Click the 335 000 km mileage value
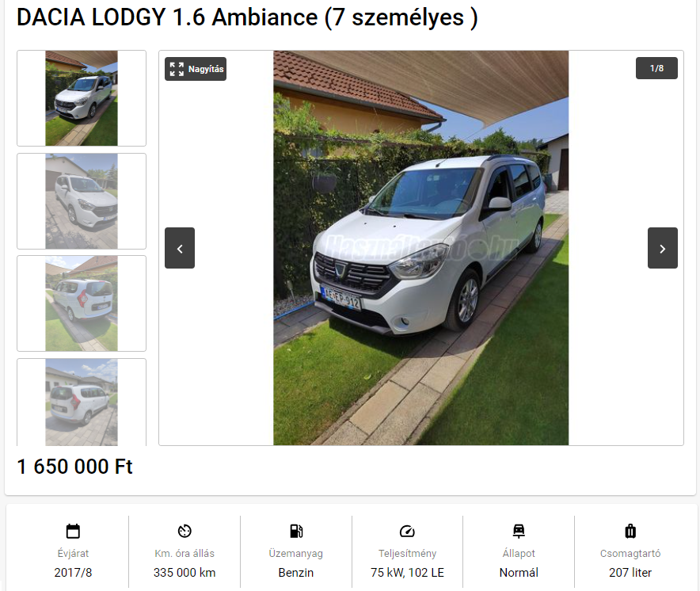The image size is (700, 591). coord(185,573)
